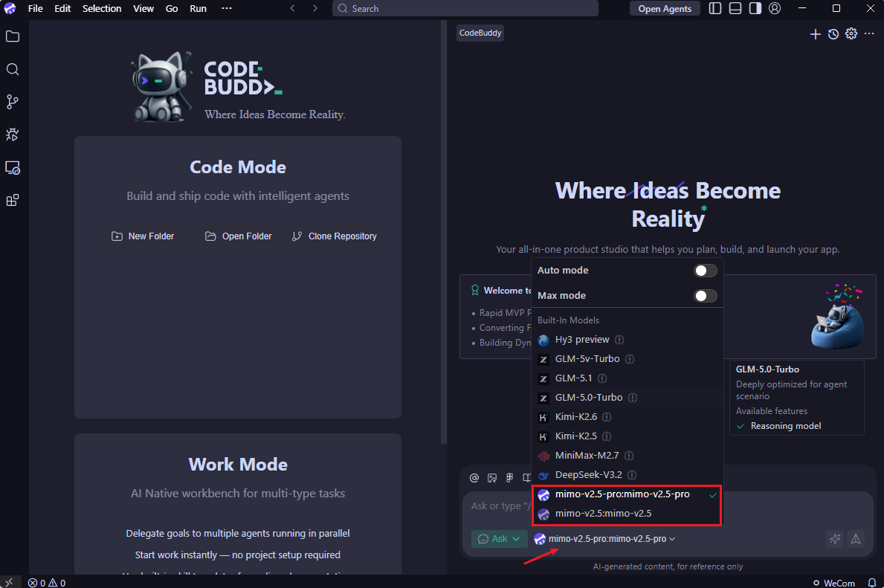
Task: Click the remote window icon in status bar
Action: (9, 583)
